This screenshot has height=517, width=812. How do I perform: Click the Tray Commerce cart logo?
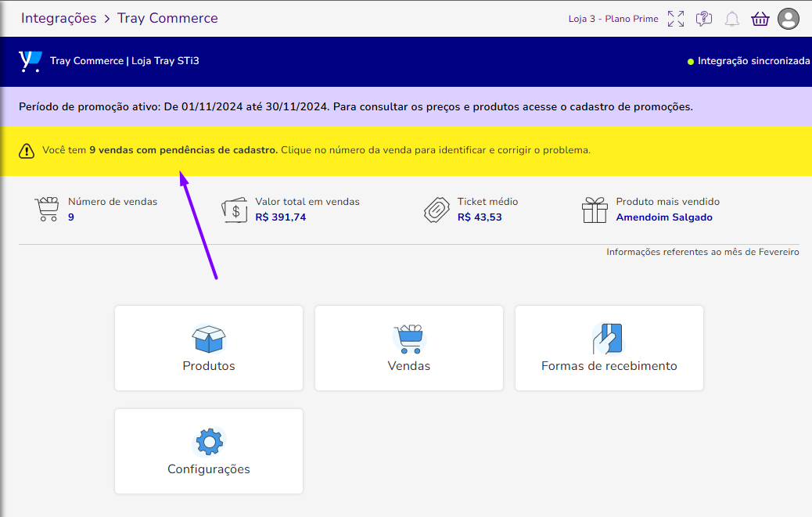pos(30,61)
